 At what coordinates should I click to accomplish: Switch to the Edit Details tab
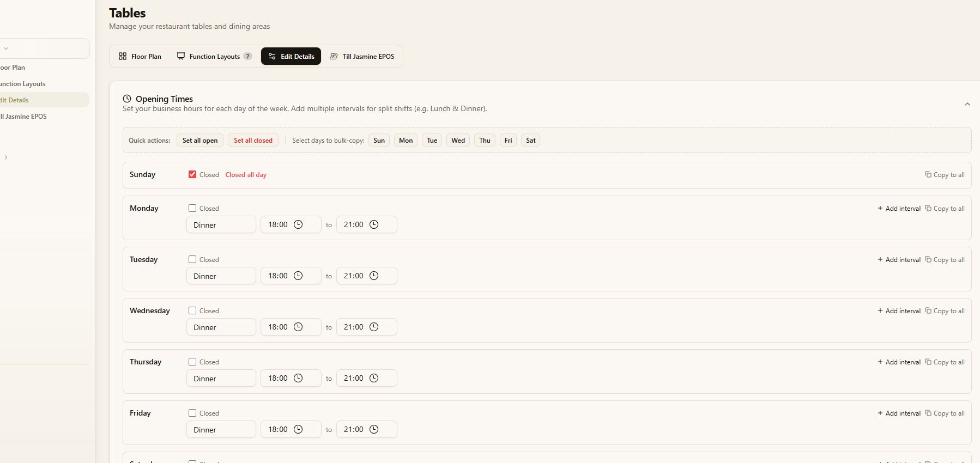(x=291, y=56)
